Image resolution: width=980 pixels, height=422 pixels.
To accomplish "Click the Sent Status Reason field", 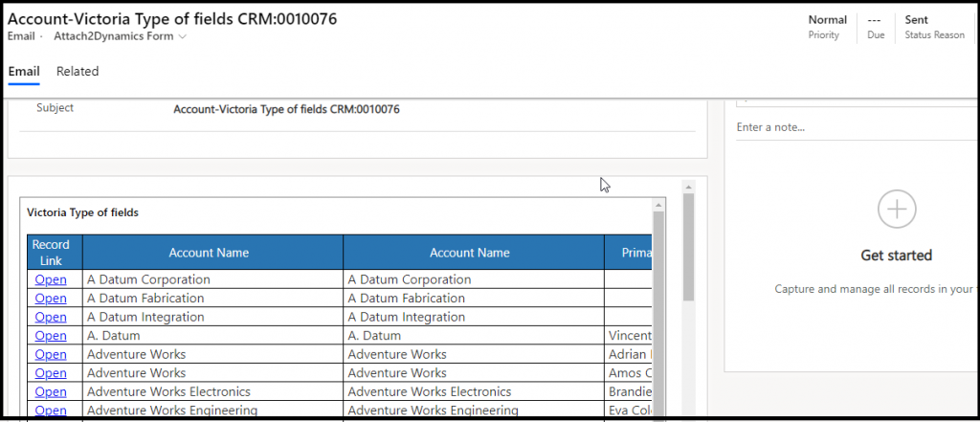I will pos(934,28).
